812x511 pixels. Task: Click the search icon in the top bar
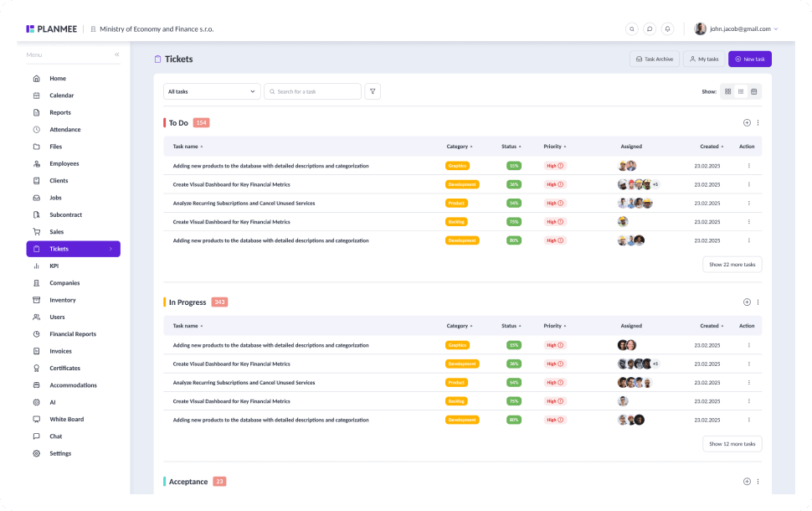pos(631,29)
